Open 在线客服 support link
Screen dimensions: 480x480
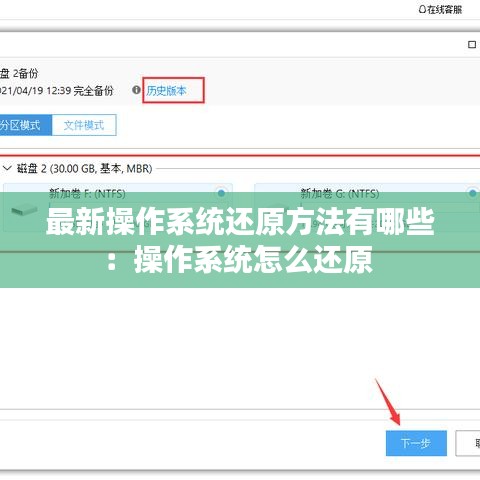point(440,10)
